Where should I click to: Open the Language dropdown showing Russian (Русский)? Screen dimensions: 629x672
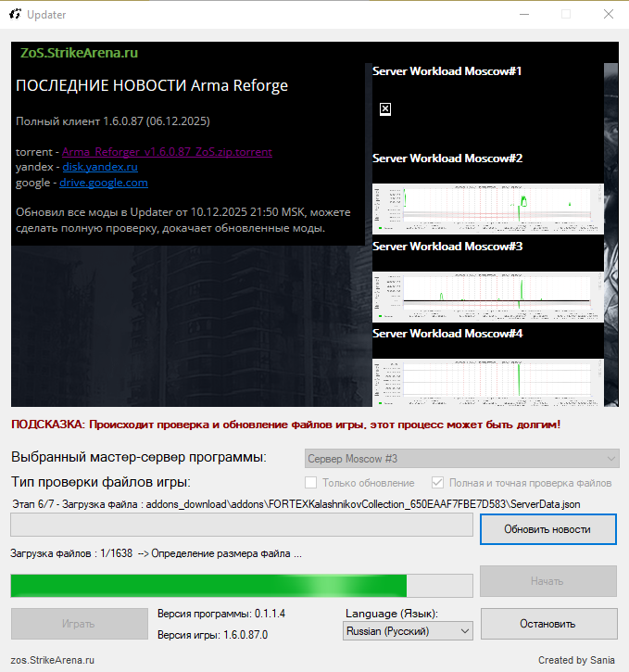pos(408,631)
